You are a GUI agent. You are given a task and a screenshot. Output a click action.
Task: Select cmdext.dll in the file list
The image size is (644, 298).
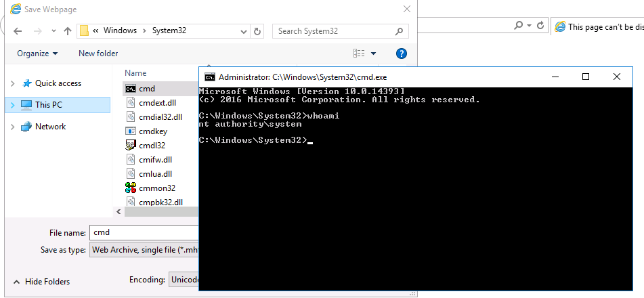point(157,103)
